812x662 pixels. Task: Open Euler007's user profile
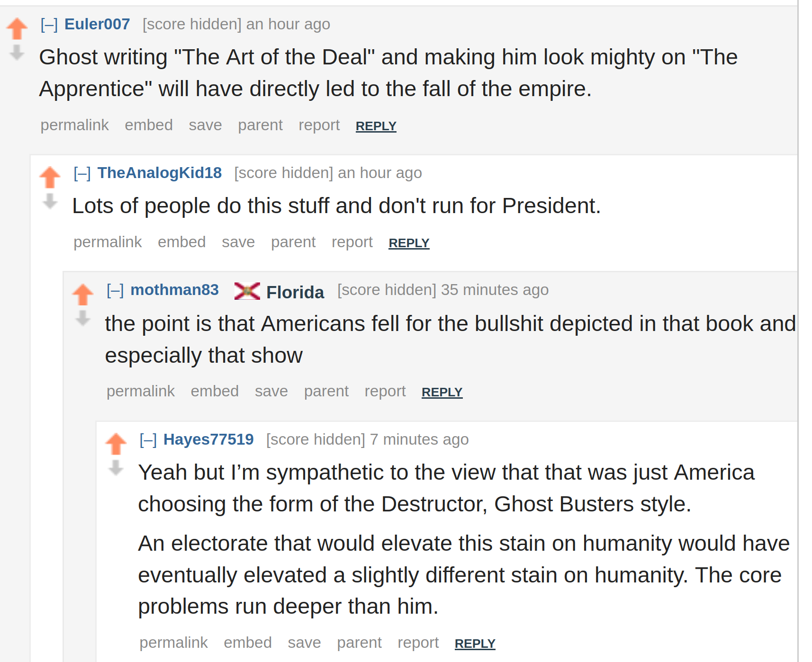coord(97,24)
